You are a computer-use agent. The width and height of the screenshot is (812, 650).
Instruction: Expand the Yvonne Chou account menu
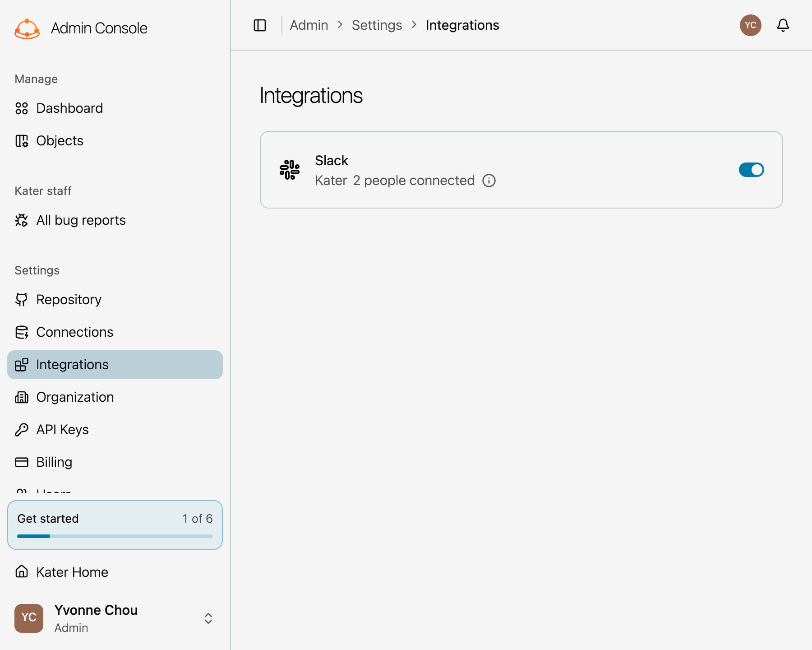[208, 618]
